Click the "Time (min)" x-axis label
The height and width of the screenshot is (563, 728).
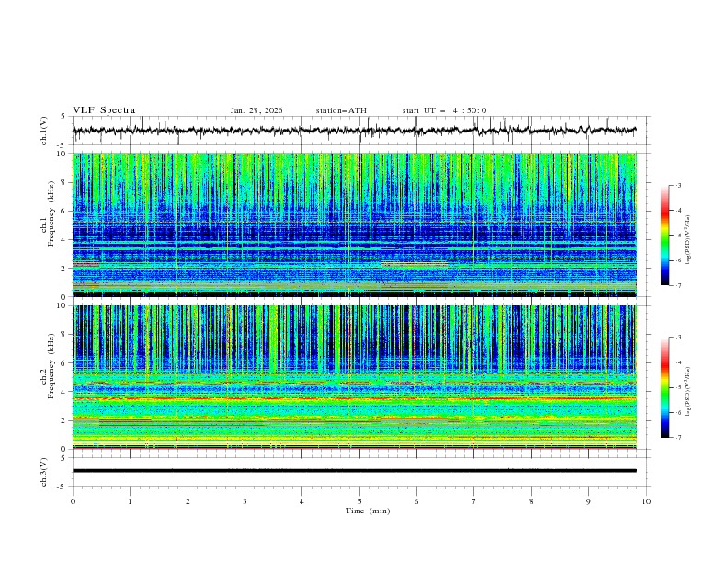point(368,511)
